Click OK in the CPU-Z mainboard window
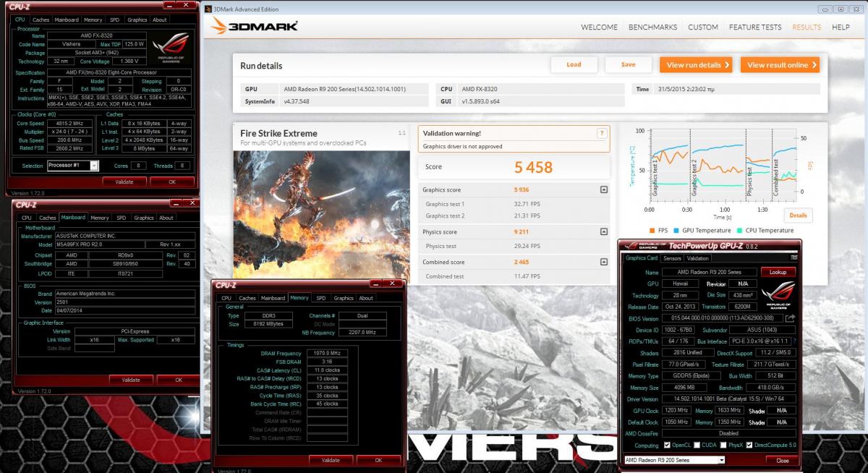Screen dimensions: 868x473 coord(179,379)
